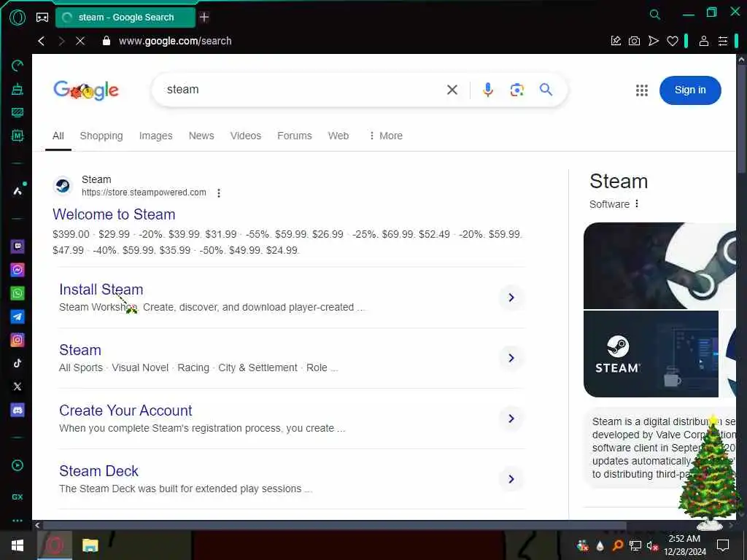Open Instagram in the sidebar
The width and height of the screenshot is (747, 560).
click(x=18, y=340)
